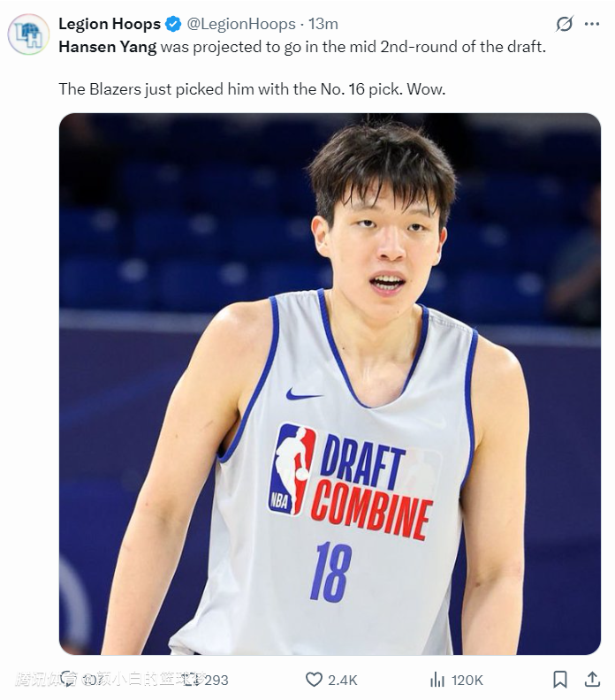Repost the tweet showing 293 reposts
The image size is (615, 700).
pyautogui.click(x=195, y=680)
